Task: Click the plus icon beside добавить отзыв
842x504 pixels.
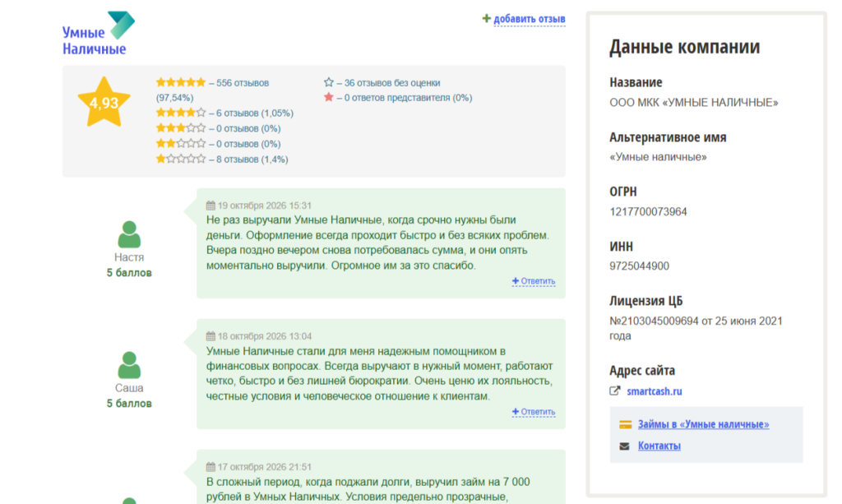Action: 487,19
